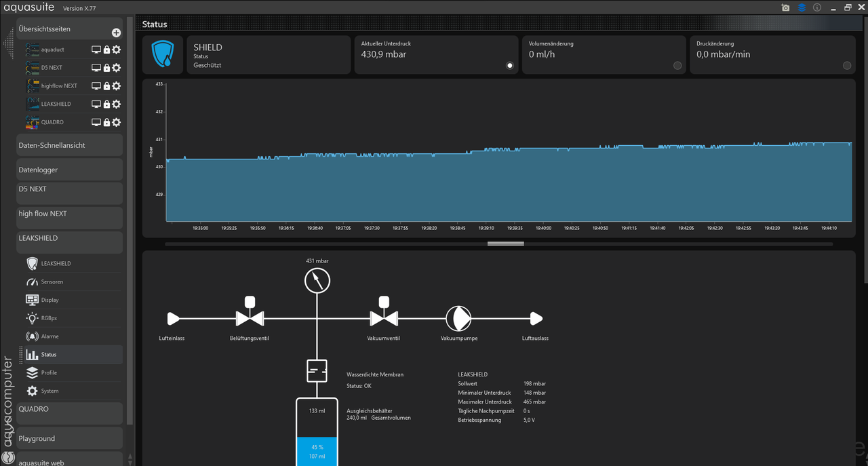
Task: Add a new overview page with plus icon
Action: tap(116, 33)
